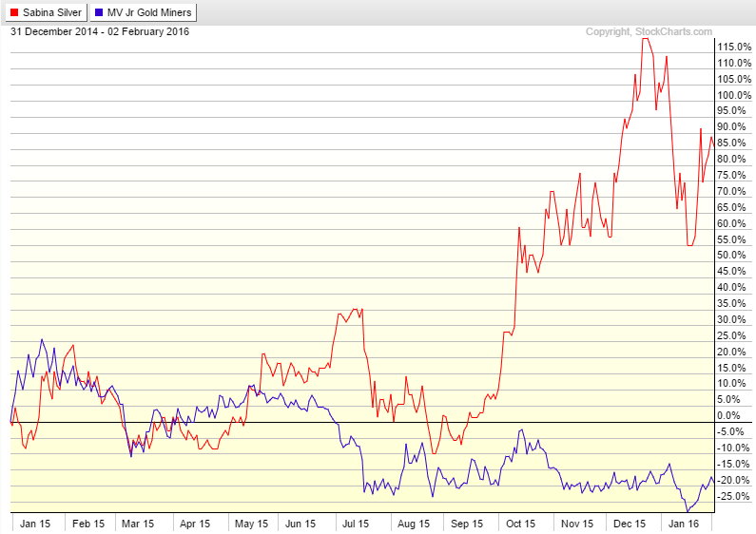Click the 'May 15' month label
Image resolution: width=756 pixels, height=534 pixels.
pos(251,524)
